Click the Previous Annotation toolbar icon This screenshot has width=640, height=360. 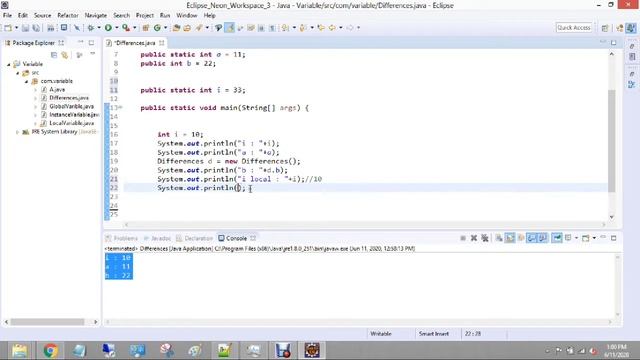point(303,28)
